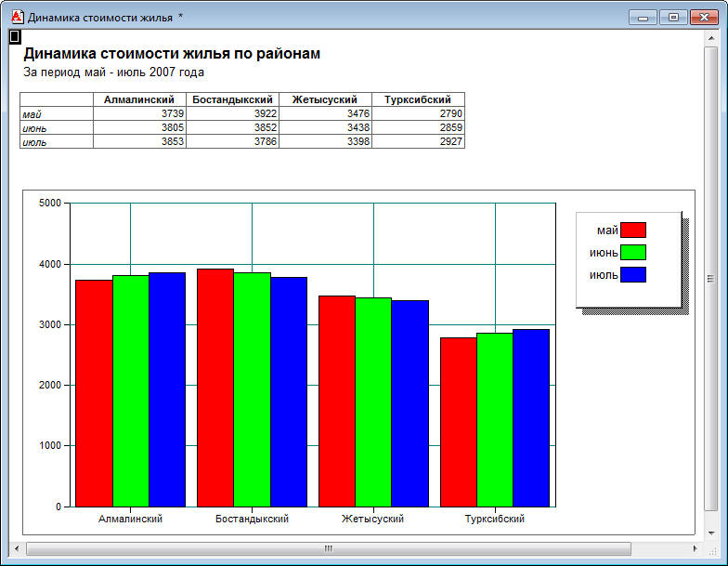Click the horizontal scrollbar thumb
This screenshot has height=566, width=728.
click(x=329, y=548)
